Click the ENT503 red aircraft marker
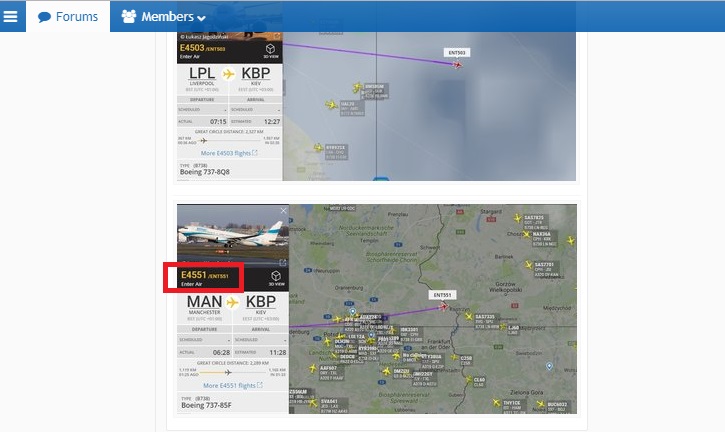Image resolution: width=725 pixels, height=432 pixels. (457, 65)
